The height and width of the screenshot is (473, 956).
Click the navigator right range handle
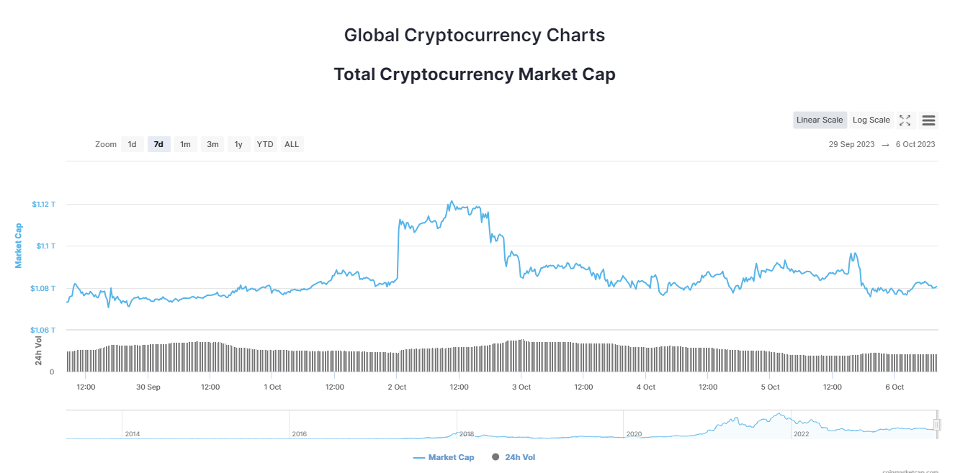pos(937,425)
